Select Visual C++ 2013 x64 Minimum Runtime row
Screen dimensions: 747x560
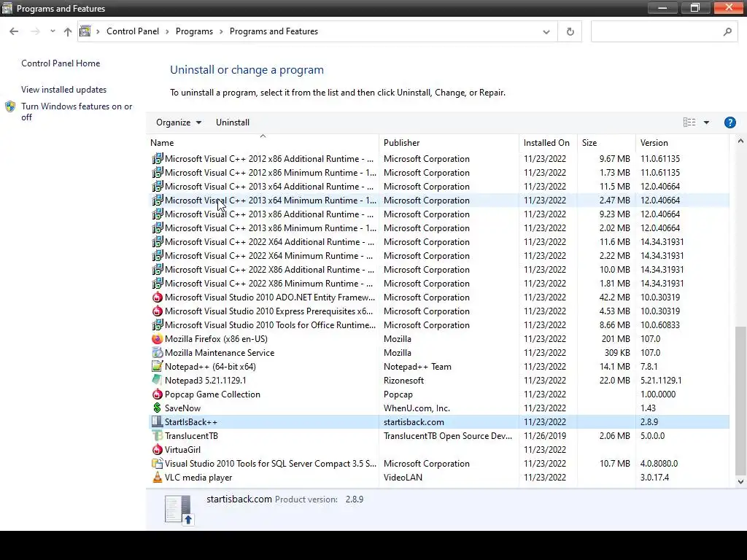(x=438, y=201)
